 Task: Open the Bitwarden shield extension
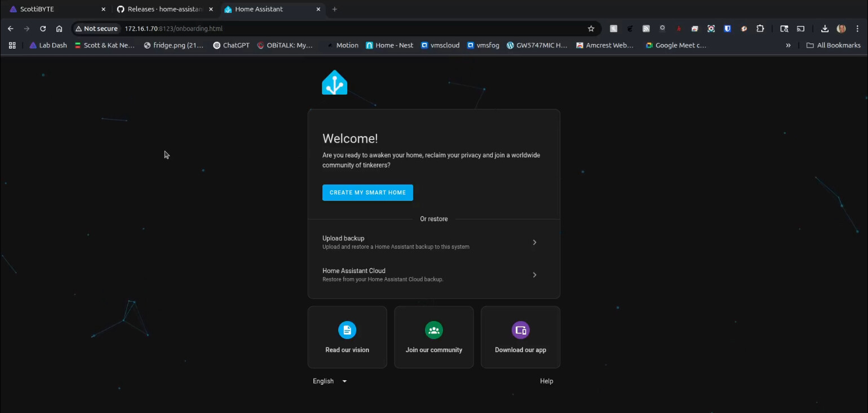coord(727,29)
